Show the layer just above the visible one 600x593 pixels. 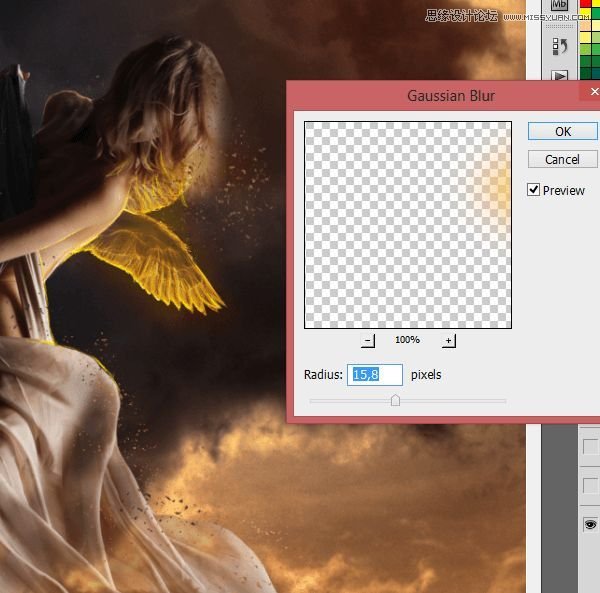590,485
